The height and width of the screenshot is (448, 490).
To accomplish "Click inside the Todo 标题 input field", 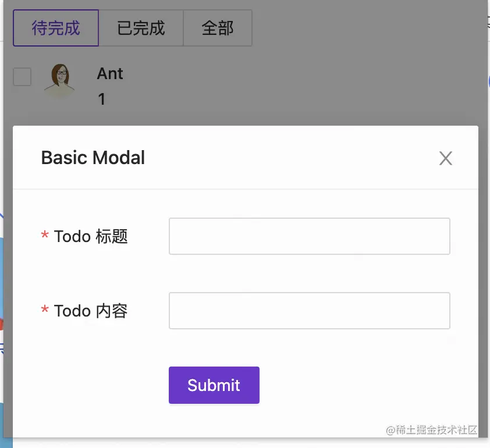I will 309,236.
